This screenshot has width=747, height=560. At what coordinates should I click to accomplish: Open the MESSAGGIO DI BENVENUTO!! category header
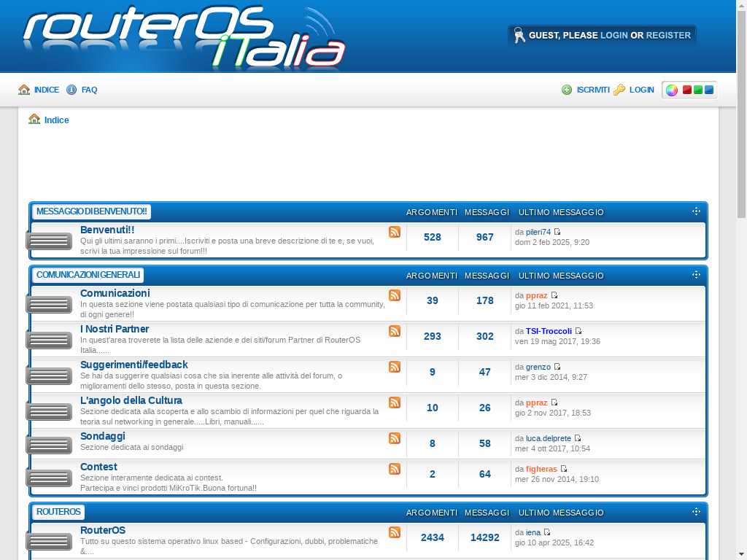point(91,211)
